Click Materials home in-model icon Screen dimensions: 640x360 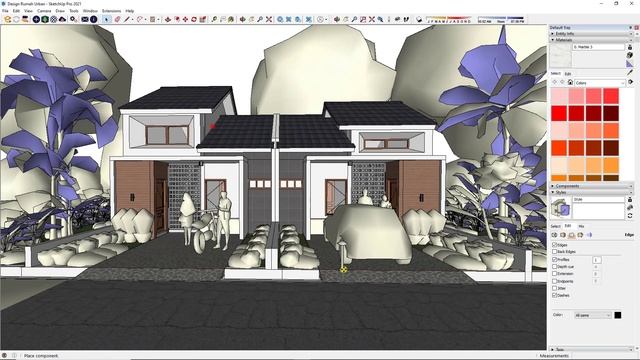point(570,82)
